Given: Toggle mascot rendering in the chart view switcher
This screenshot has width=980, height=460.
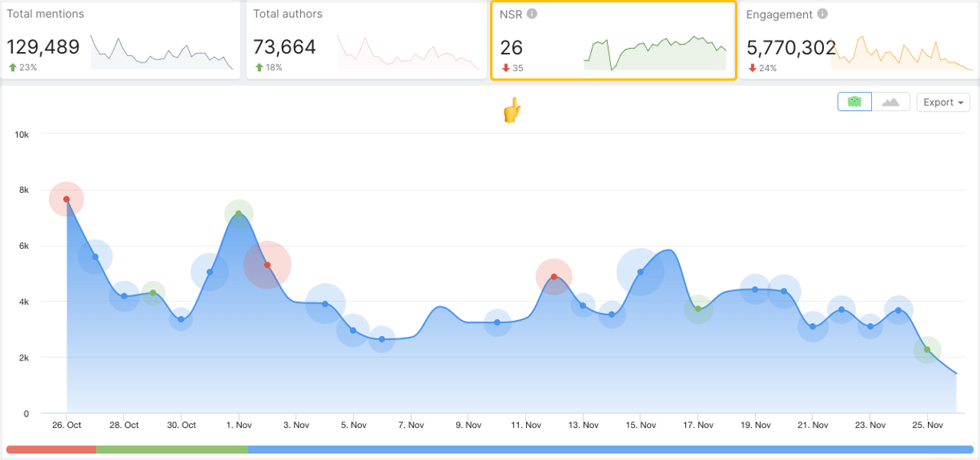Looking at the screenshot, I should 854,101.
